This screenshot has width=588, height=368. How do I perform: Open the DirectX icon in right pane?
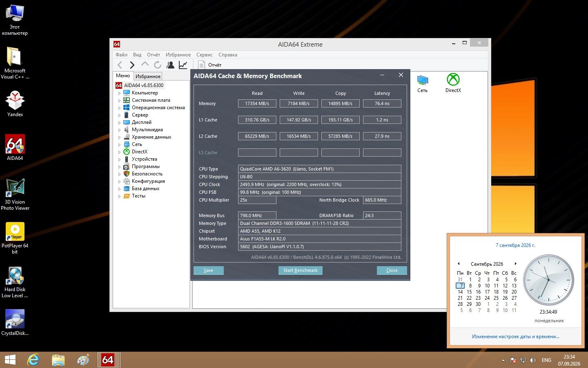[453, 83]
